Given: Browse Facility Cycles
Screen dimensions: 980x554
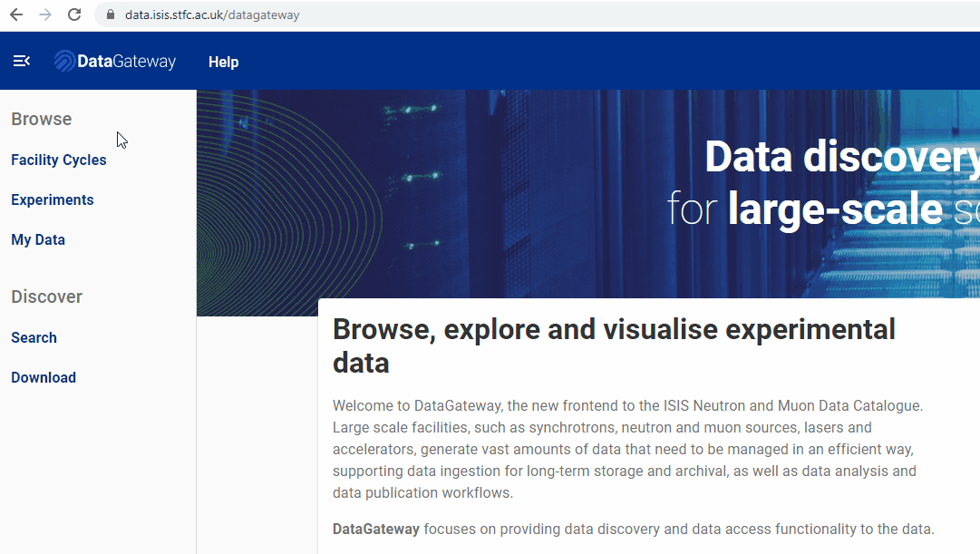Looking at the screenshot, I should point(58,160).
